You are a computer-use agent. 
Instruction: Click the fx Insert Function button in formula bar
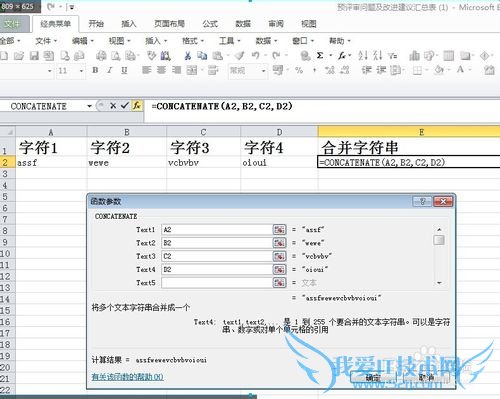pyautogui.click(x=137, y=106)
